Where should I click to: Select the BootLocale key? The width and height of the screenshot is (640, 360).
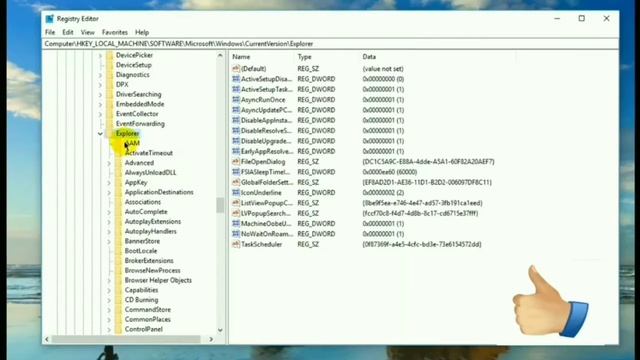[x=141, y=251]
